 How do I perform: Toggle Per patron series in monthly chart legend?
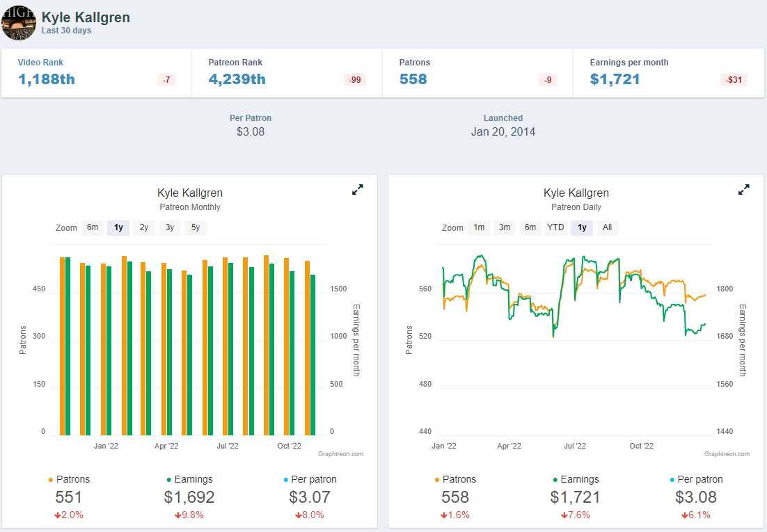310,479
